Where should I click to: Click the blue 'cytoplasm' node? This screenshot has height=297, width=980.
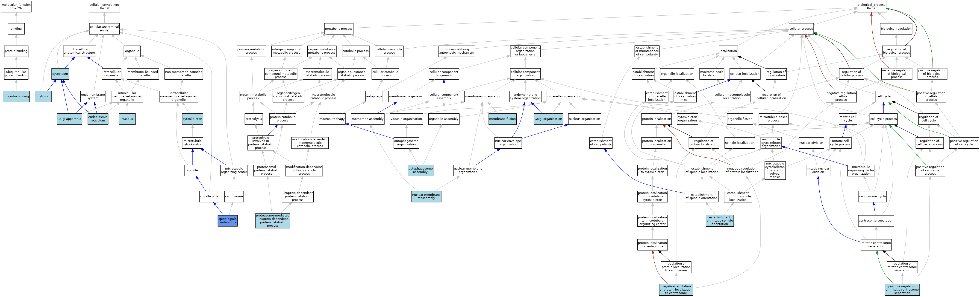(60, 74)
